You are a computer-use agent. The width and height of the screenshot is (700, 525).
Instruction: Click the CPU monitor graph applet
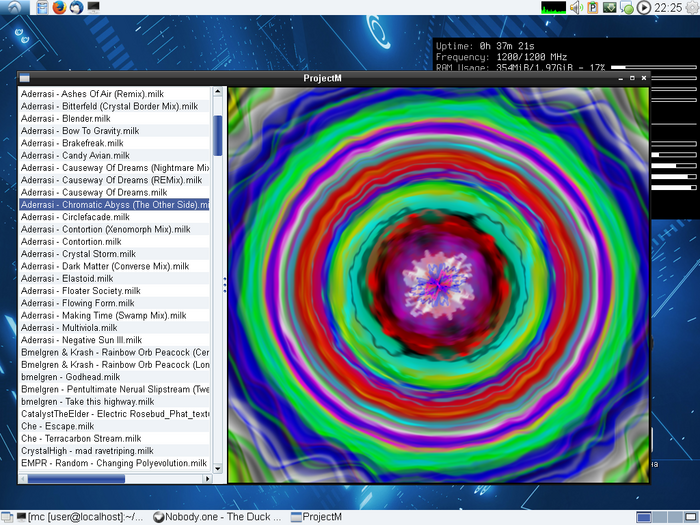click(553, 8)
